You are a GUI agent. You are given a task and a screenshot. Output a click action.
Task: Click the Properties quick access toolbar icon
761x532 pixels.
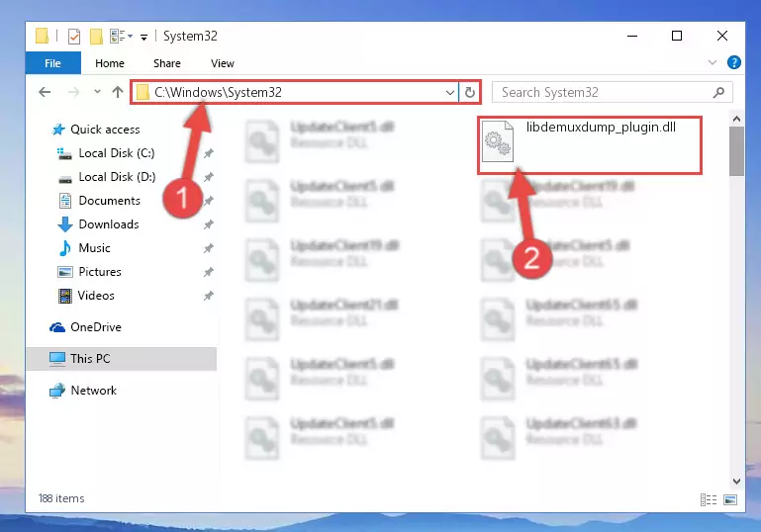pos(74,37)
